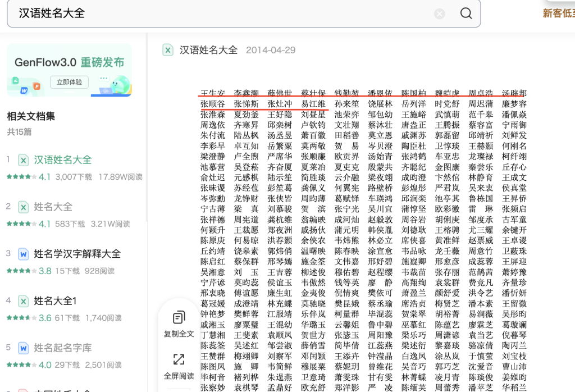575x392 pixels.
Task: Click the orange P app icon in the GenFlow banner
Action: tap(36, 86)
